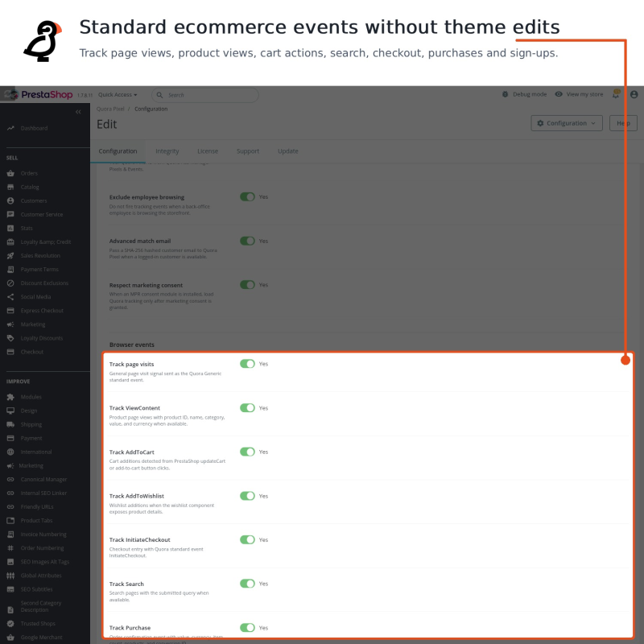Switch to the Configuration tab

pos(118,151)
